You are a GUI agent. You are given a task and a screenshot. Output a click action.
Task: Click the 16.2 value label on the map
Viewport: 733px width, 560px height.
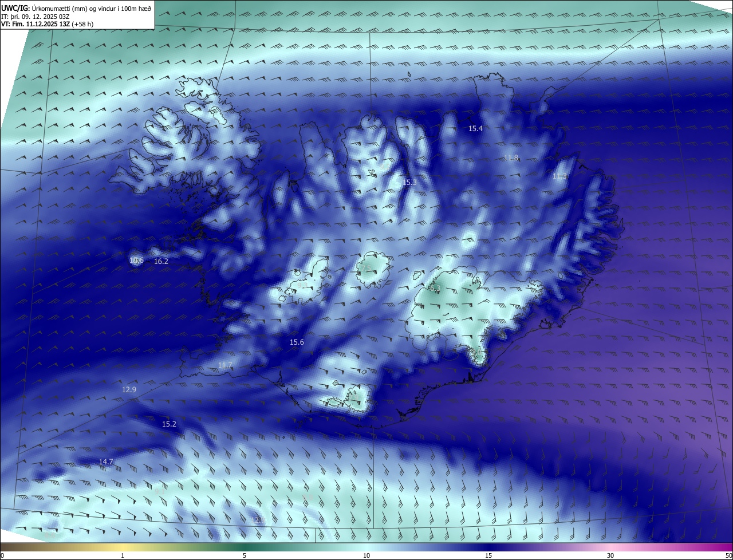coord(161,262)
